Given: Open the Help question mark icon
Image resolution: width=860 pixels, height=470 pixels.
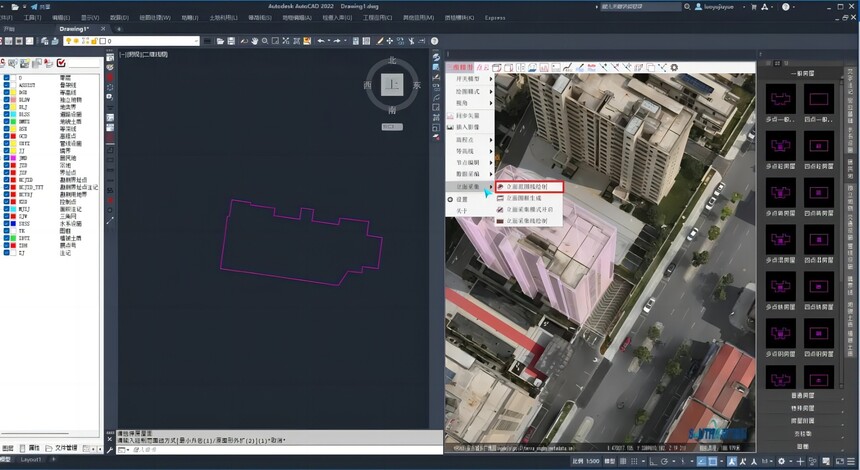Looking at the screenshot, I should [x=434, y=41].
